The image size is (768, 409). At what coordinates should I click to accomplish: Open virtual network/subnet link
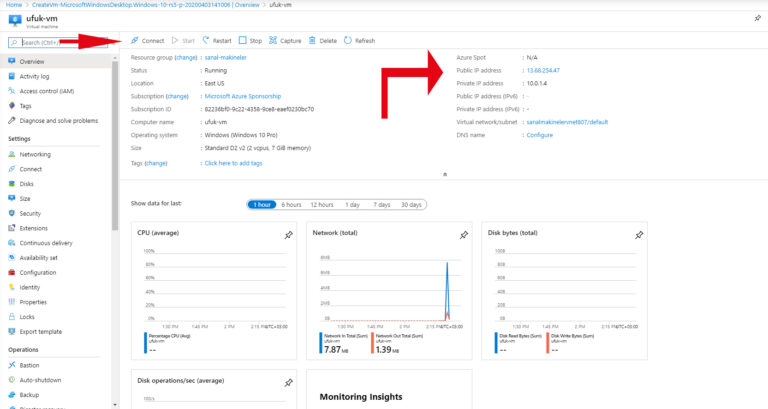point(567,122)
